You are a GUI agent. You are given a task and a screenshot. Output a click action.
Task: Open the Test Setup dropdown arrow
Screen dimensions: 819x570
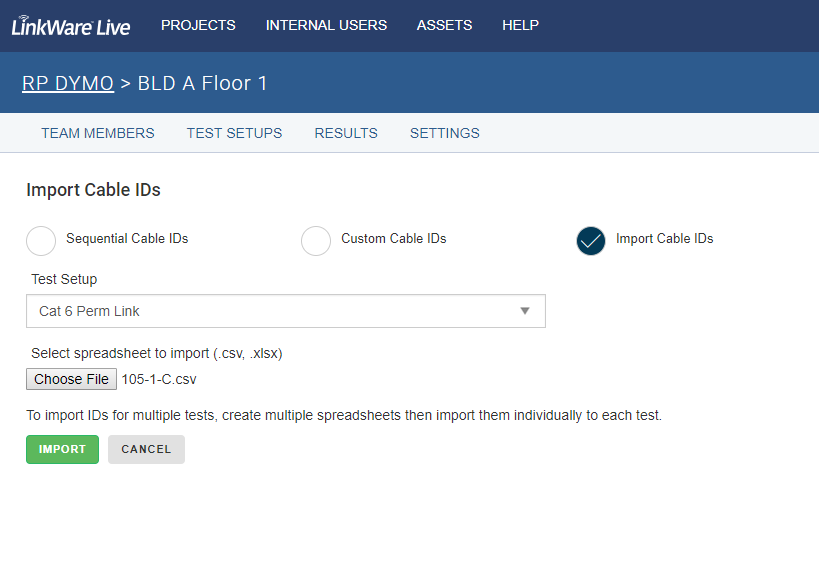click(x=525, y=311)
